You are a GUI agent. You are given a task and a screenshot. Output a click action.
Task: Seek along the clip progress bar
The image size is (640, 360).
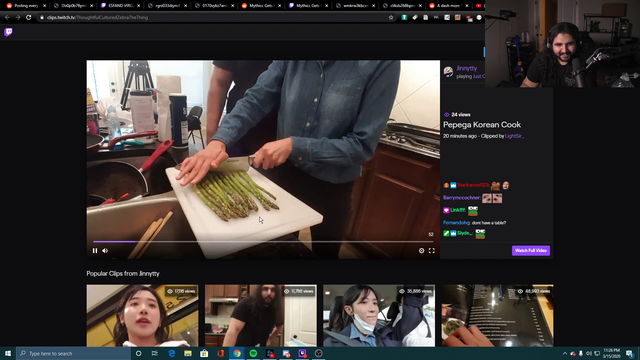tap(263, 242)
